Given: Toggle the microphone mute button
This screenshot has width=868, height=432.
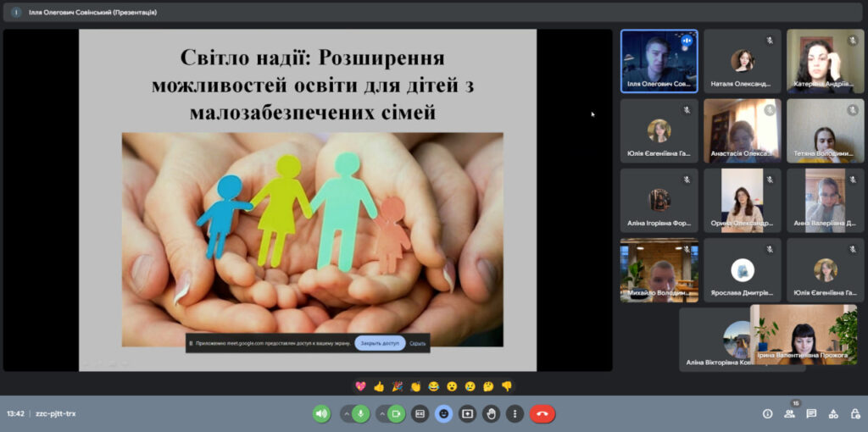Looking at the screenshot, I should [x=361, y=414].
